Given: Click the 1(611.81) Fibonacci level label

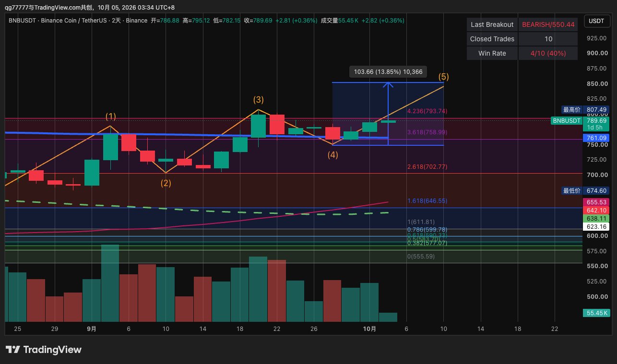Looking at the screenshot, I should point(421,222).
